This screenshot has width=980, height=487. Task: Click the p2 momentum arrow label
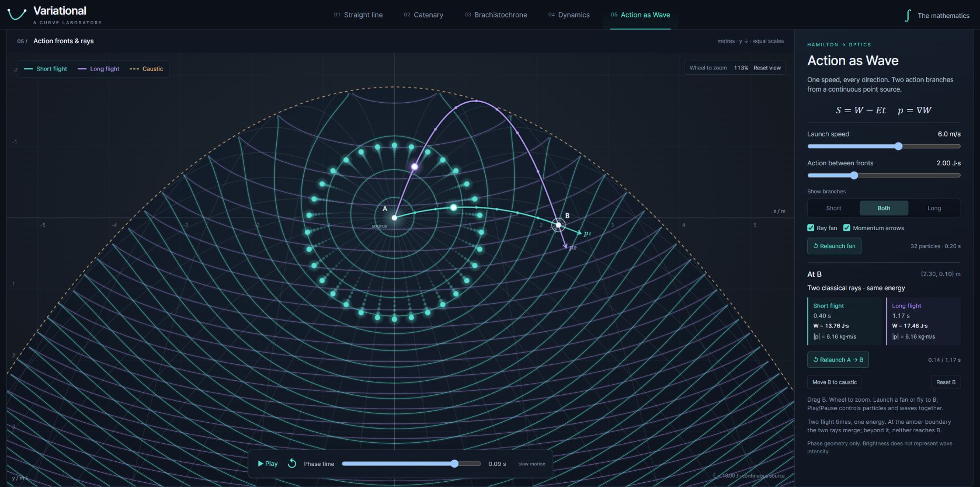(x=573, y=247)
